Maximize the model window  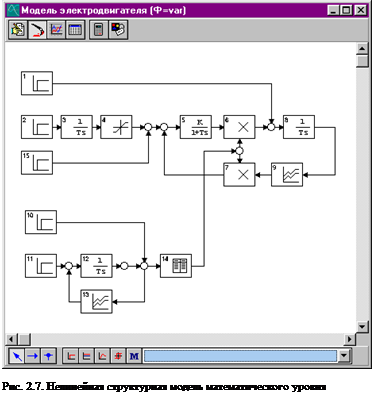click(346, 10)
